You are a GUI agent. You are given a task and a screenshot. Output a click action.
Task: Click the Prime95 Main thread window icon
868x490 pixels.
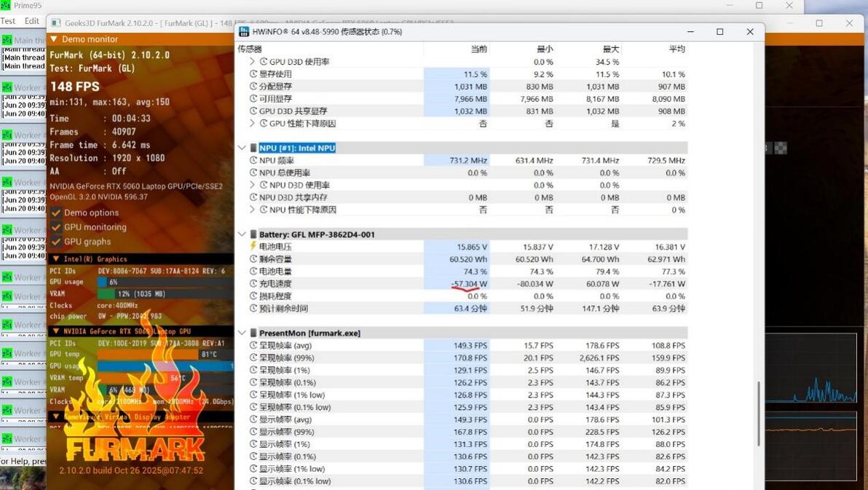coord(7,40)
